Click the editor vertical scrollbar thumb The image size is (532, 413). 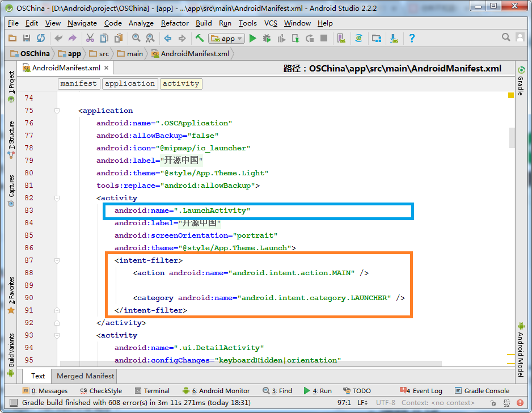coord(512,138)
